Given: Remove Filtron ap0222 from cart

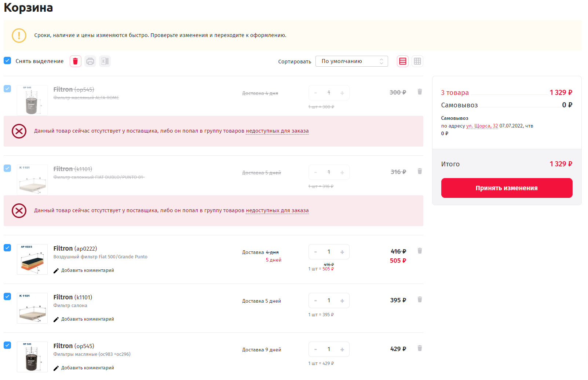Looking at the screenshot, I should tap(420, 251).
